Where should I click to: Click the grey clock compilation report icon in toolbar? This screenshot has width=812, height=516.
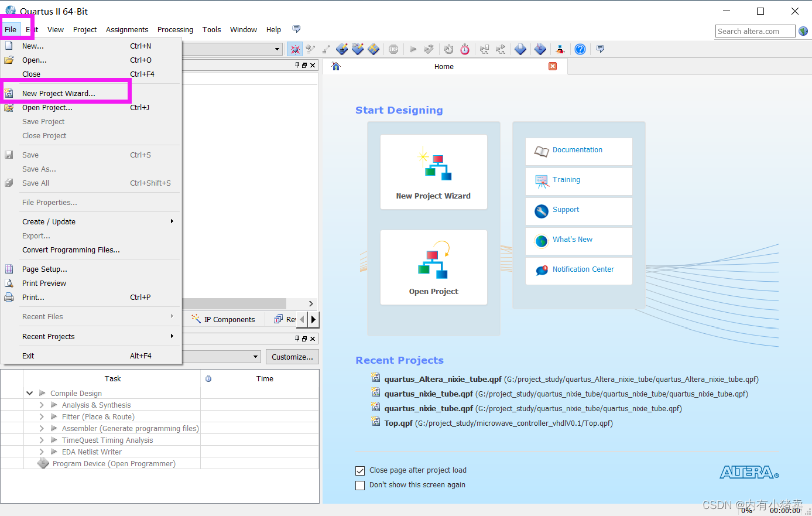click(x=448, y=49)
